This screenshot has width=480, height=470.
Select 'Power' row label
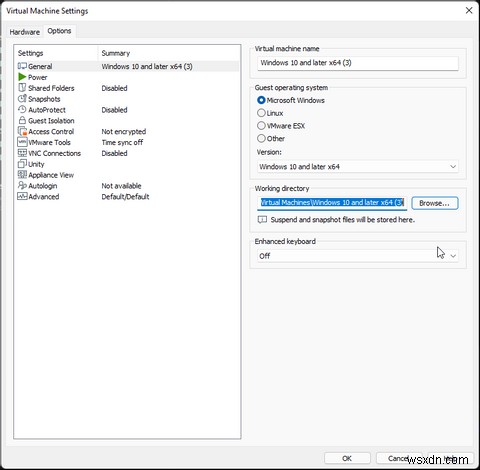coord(37,77)
